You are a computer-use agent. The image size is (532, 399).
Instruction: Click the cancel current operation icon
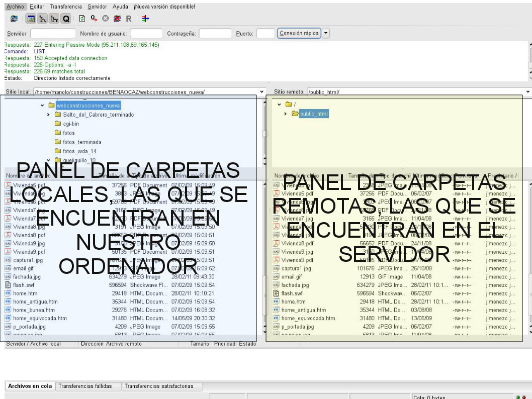click(x=106, y=19)
